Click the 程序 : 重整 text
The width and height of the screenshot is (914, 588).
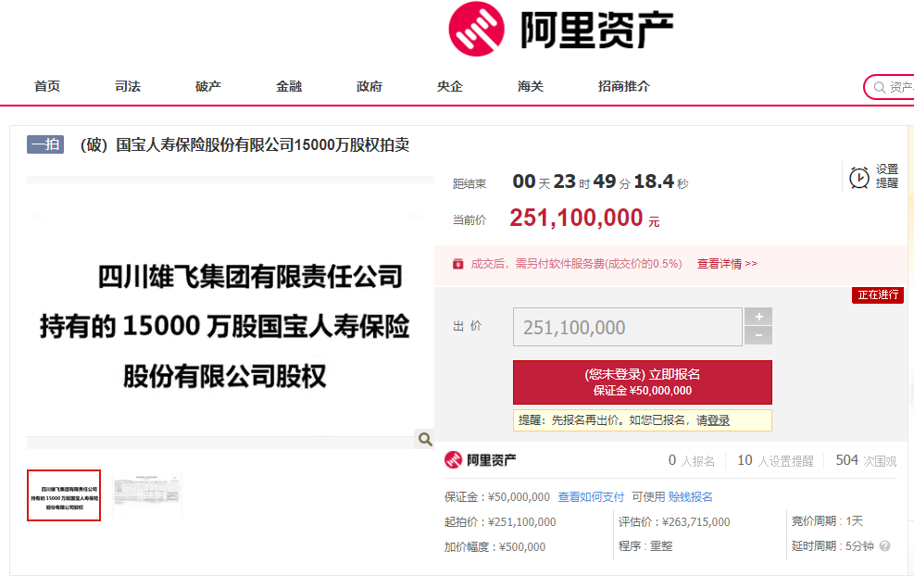pos(645,546)
